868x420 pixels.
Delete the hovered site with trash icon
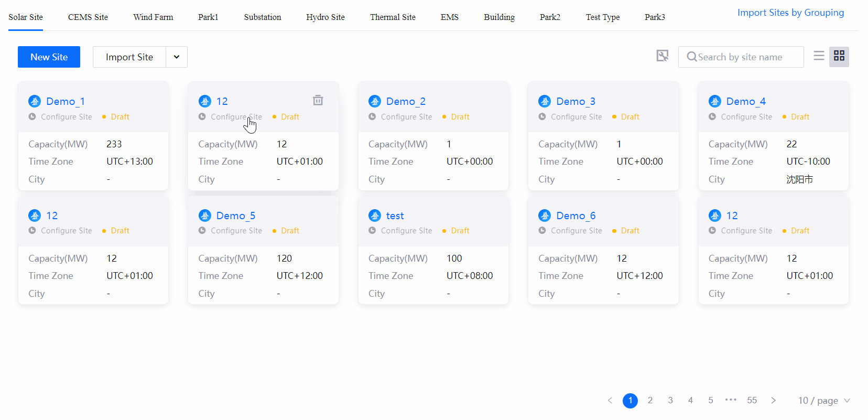[x=318, y=100]
